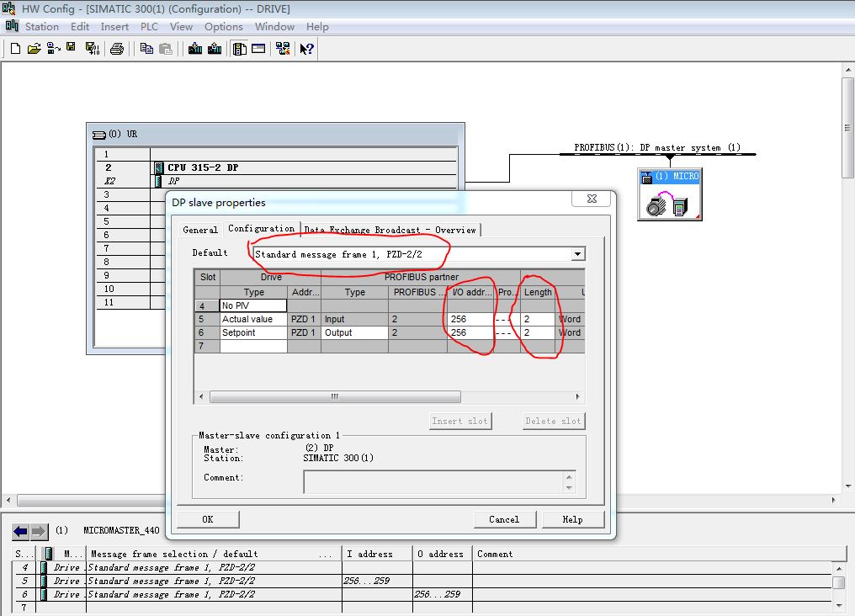Viewport: 855px width, 616px height.
Task: Select the DP row X2 in the rack
Action: pyautogui.click(x=303, y=181)
